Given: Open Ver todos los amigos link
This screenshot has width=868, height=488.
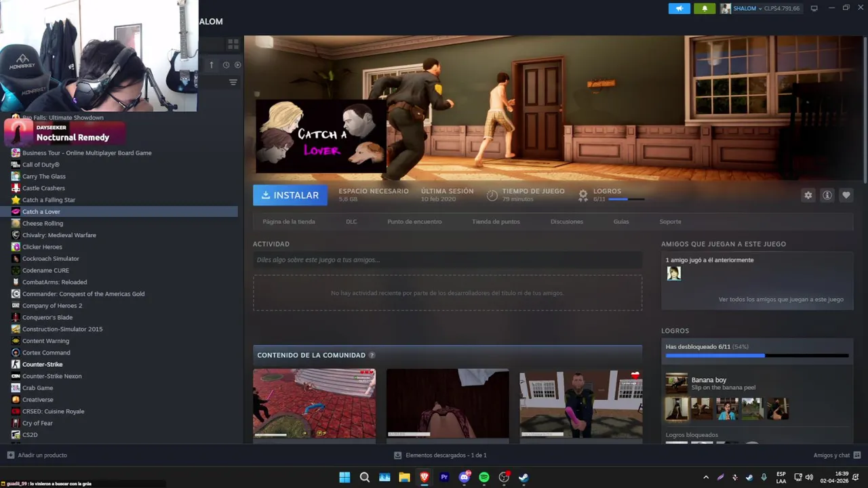Looking at the screenshot, I should pos(781,299).
